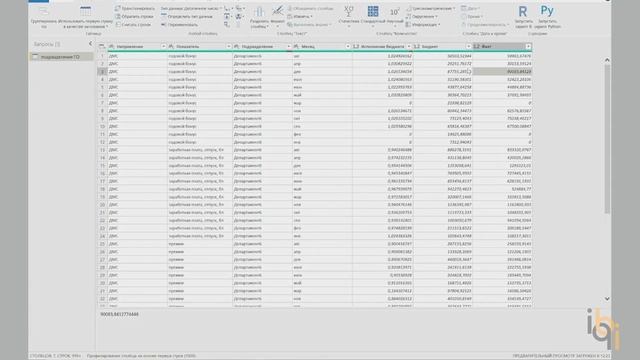The height and width of the screenshot is (360, 640).
Task: Open the Тип данных data type dropdown
Action: (191, 8)
